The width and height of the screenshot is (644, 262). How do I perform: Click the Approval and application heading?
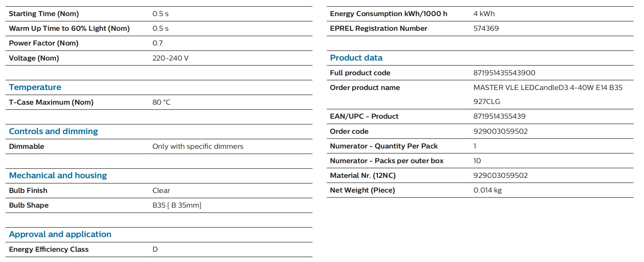(60, 234)
